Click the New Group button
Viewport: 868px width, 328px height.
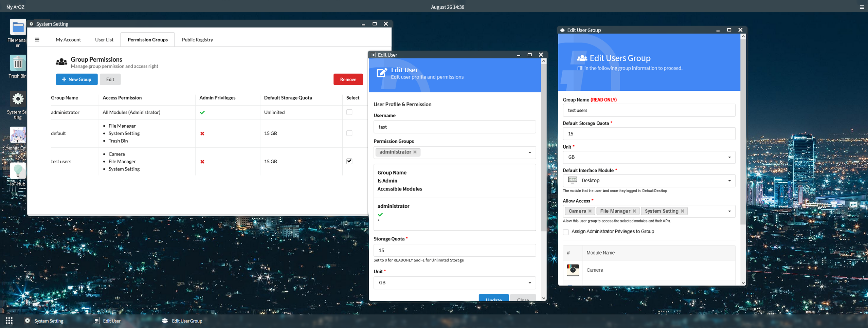pos(77,79)
